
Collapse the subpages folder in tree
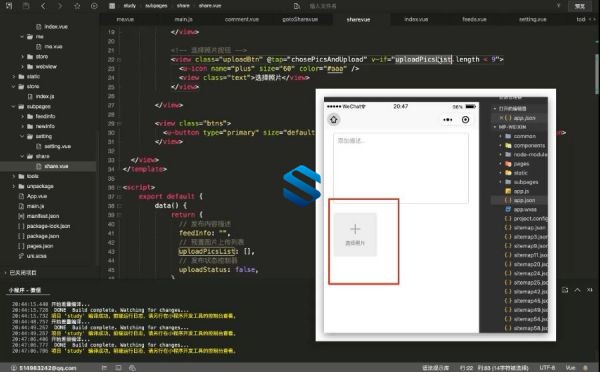[14, 106]
